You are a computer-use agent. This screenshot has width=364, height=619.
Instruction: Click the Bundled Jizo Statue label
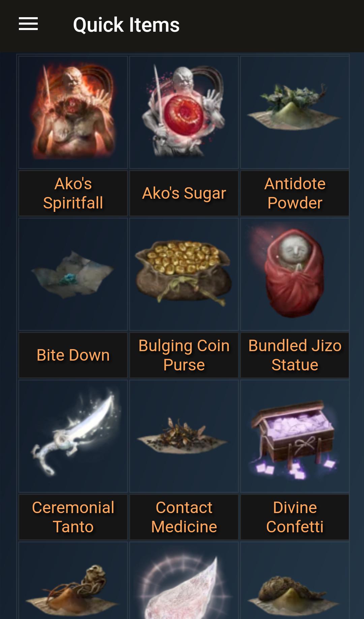295,355
